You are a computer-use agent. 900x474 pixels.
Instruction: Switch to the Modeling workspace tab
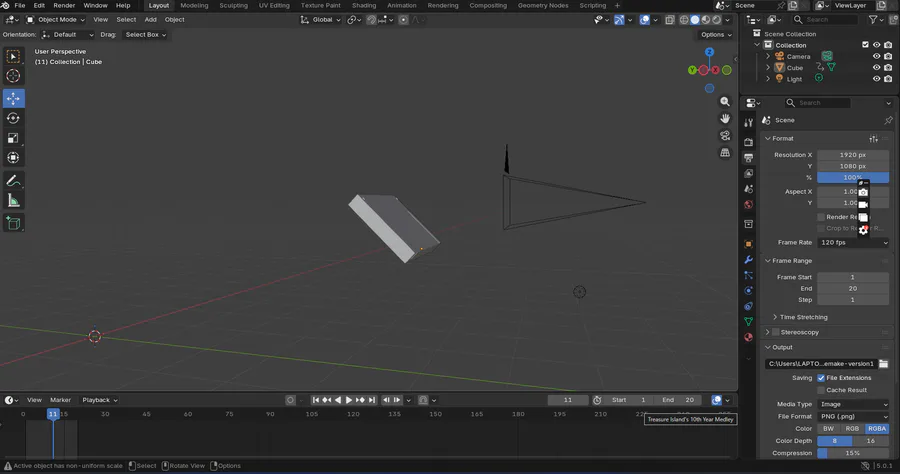pos(194,5)
